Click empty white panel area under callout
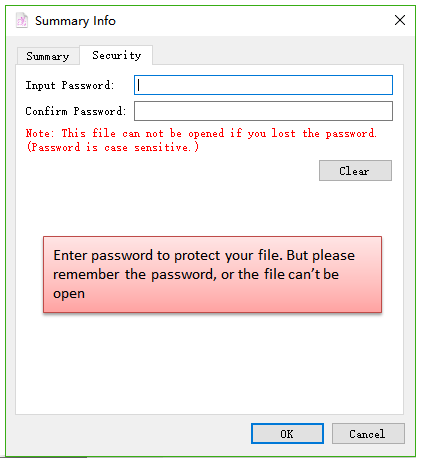Image resolution: width=424 pixels, height=473 pixels. coord(209,363)
